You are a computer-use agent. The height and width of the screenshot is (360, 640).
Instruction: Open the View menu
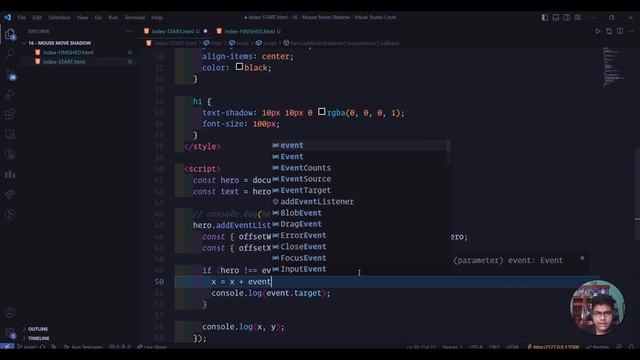(82, 18)
